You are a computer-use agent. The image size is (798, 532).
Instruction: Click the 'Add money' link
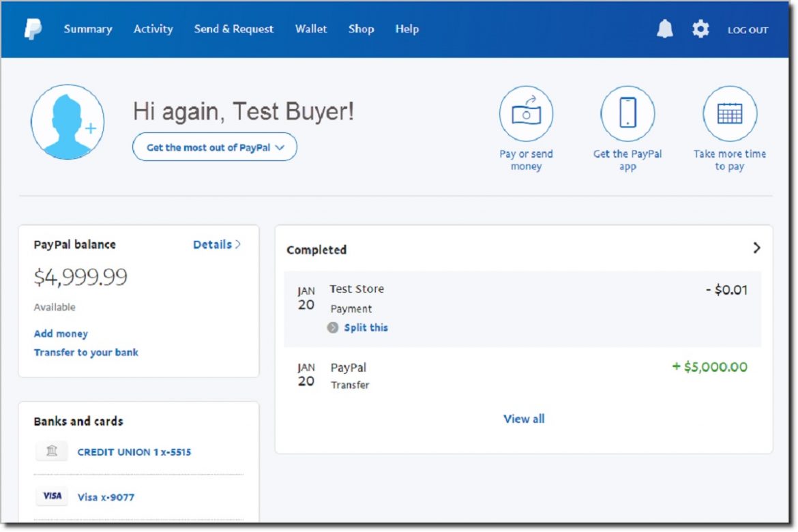point(60,334)
